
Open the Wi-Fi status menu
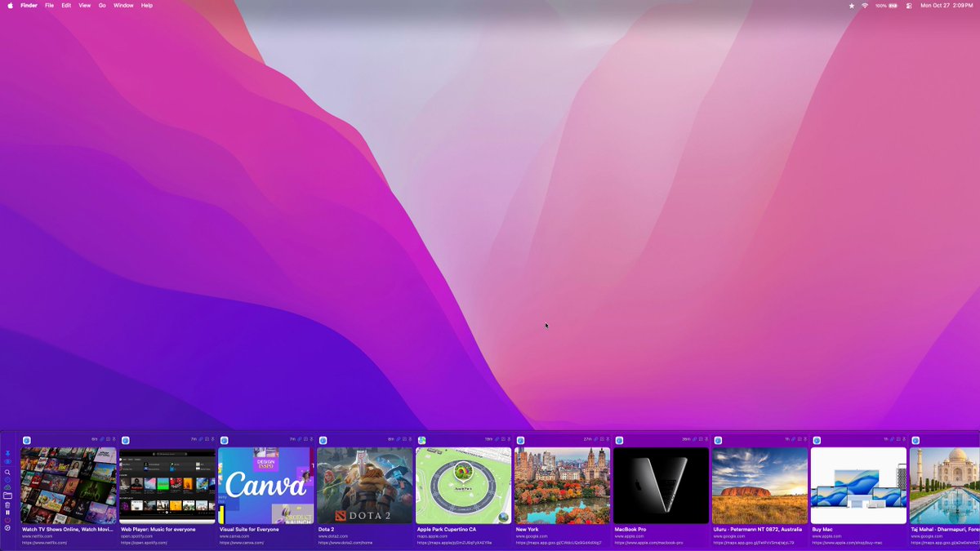coord(865,5)
